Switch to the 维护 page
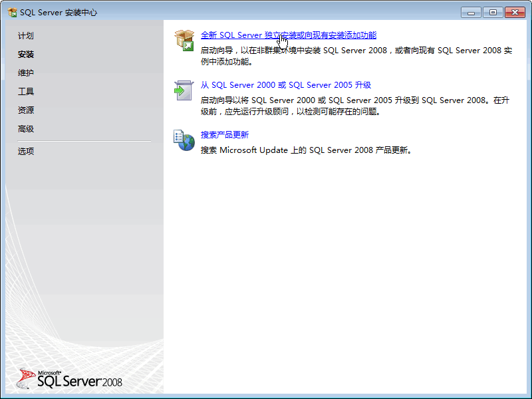 pos(26,73)
